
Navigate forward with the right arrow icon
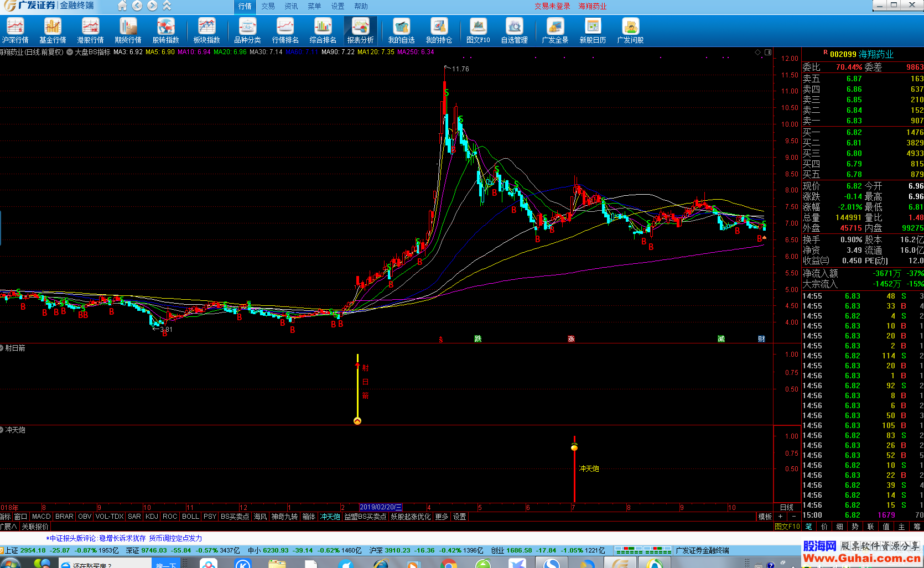pos(152,6)
